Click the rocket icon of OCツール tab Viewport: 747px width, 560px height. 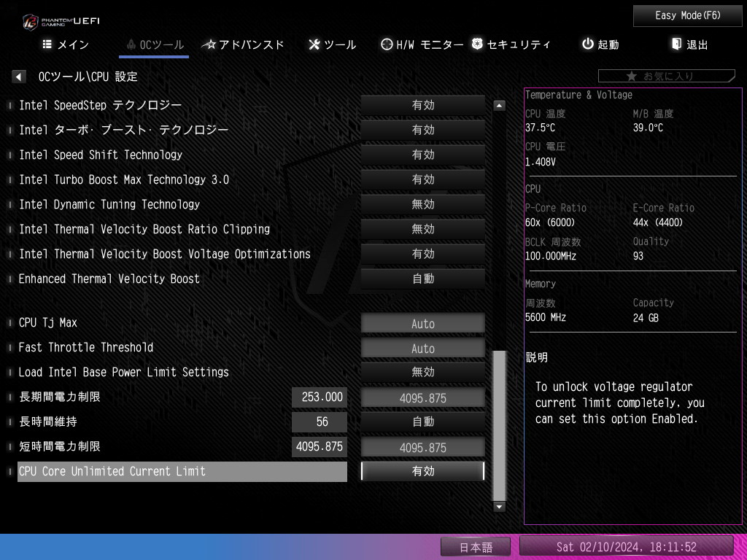point(131,44)
